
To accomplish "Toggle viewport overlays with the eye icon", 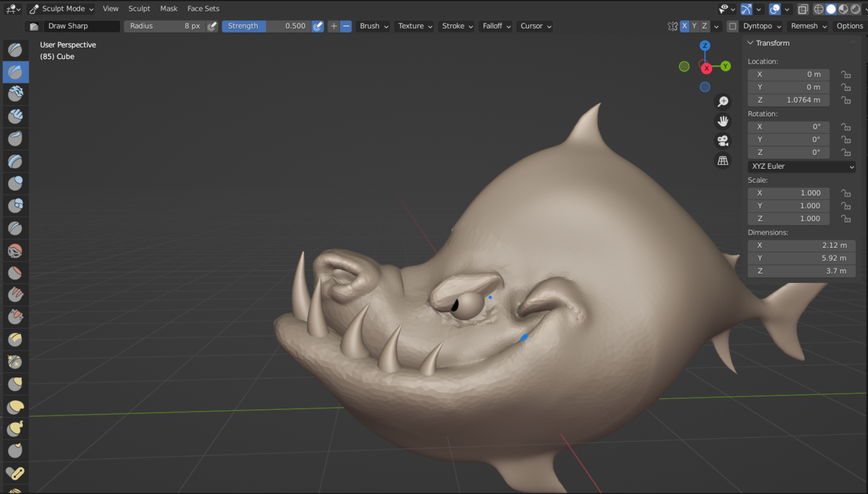I will [x=724, y=9].
